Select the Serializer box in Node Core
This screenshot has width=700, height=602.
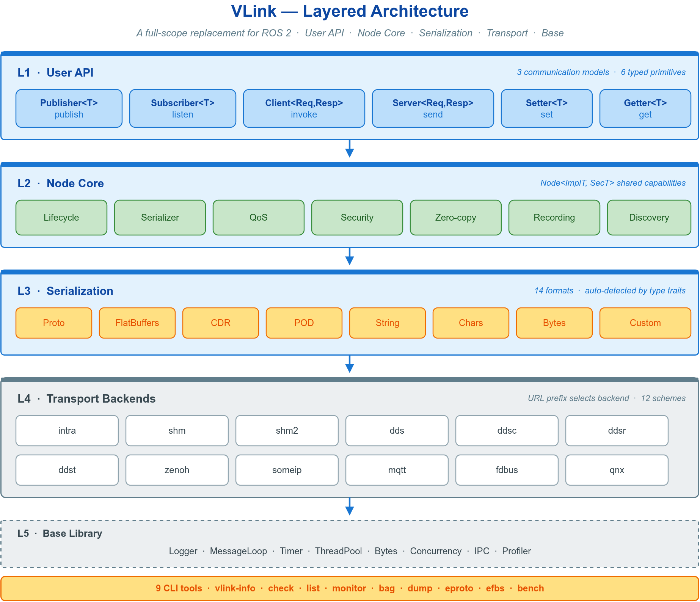point(160,218)
